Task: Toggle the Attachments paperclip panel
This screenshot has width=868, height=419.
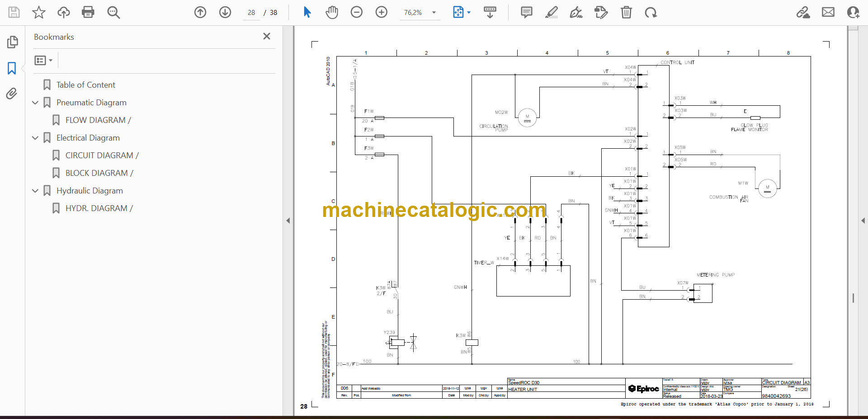Action: point(12,94)
